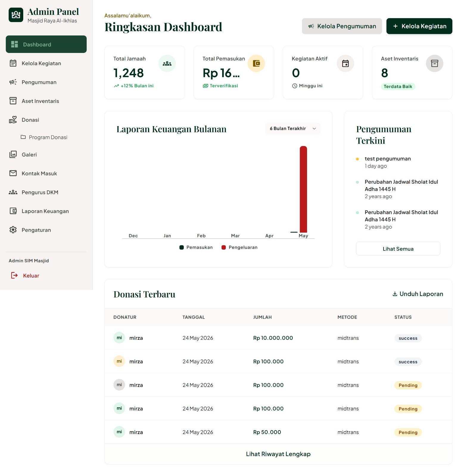
Task: Click the Kelola Pengumuman button
Action: point(342,26)
